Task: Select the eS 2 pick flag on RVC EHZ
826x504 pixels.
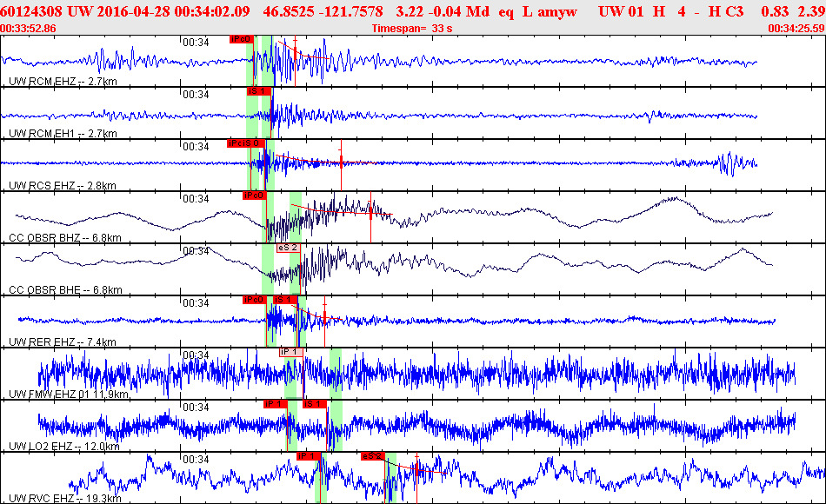Action: (x=373, y=456)
